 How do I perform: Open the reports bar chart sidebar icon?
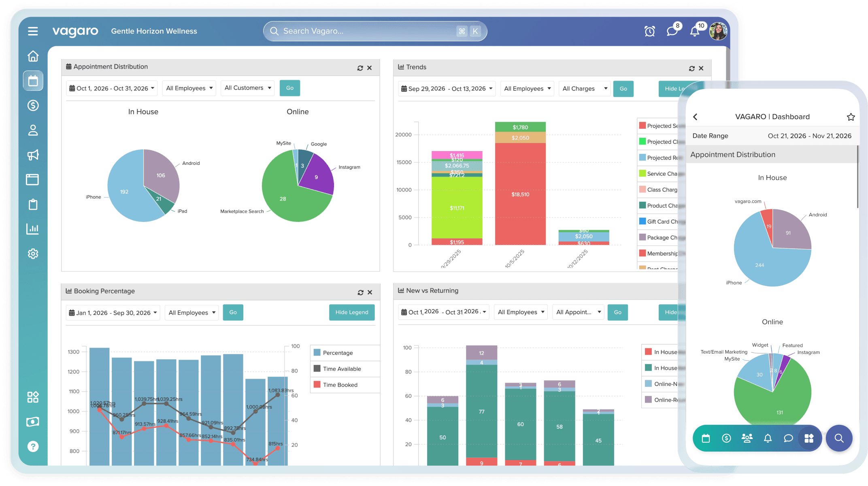coord(33,229)
